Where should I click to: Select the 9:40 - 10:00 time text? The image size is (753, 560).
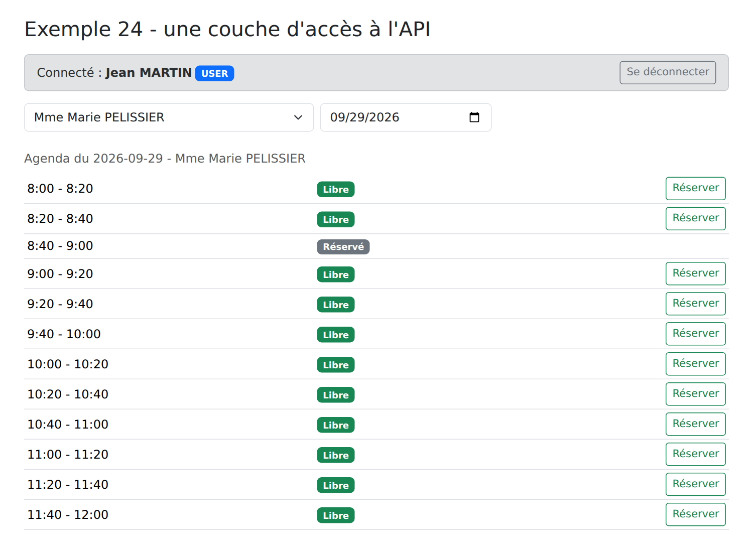64,334
